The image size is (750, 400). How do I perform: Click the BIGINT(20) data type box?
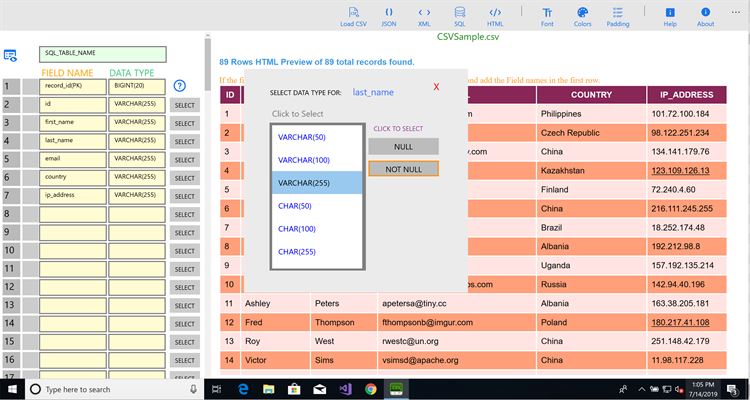click(137, 87)
